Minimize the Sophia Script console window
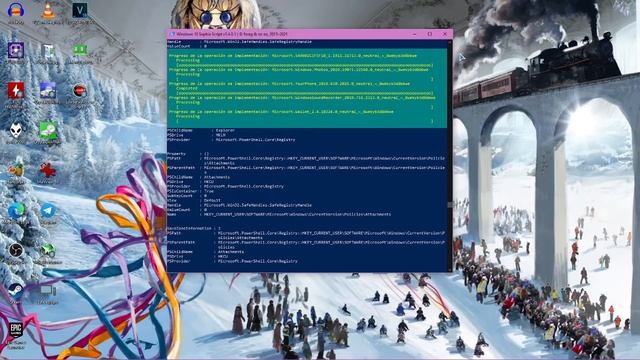The width and height of the screenshot is (640, 360). 414,34
